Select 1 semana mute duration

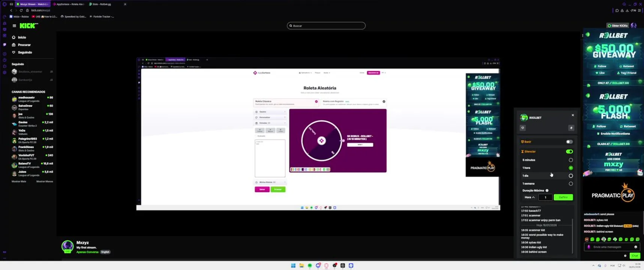coord(571,184)
